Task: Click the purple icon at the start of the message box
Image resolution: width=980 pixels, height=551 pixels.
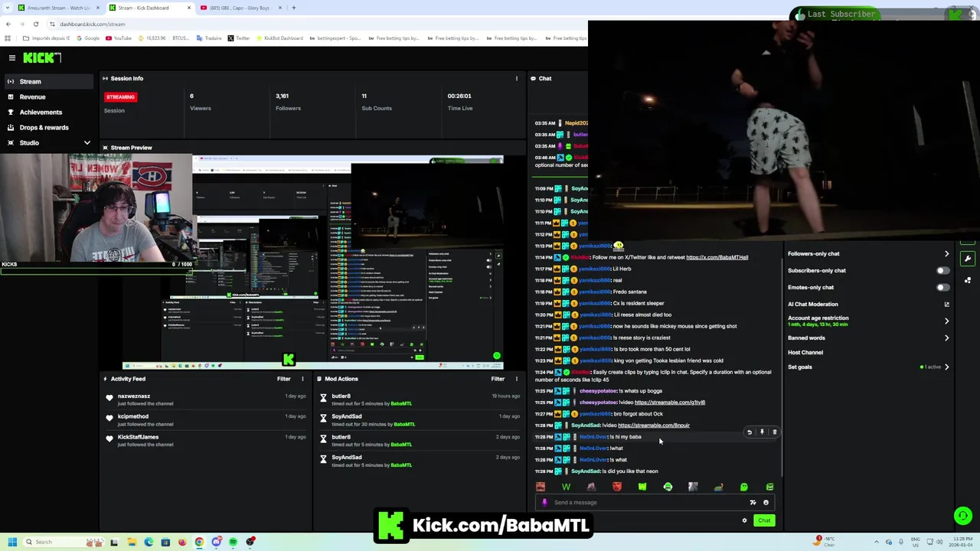Action: tap(544, 503)
